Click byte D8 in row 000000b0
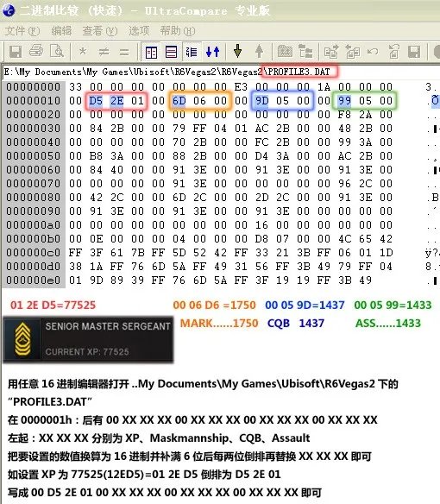 pyautogui.click(x=262, y=239)
